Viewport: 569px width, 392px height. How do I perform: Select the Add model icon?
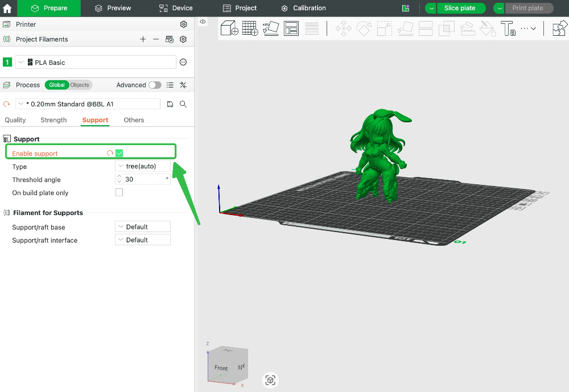[x=228, y=28]
